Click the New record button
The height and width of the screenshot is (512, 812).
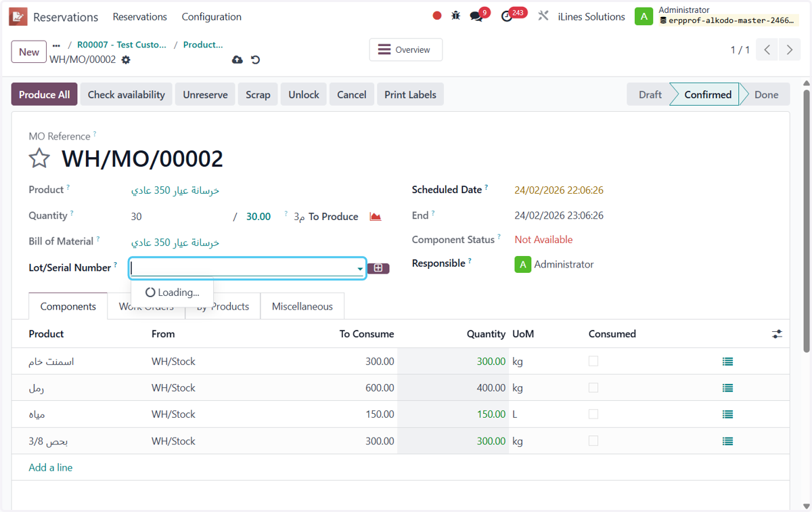29,51
